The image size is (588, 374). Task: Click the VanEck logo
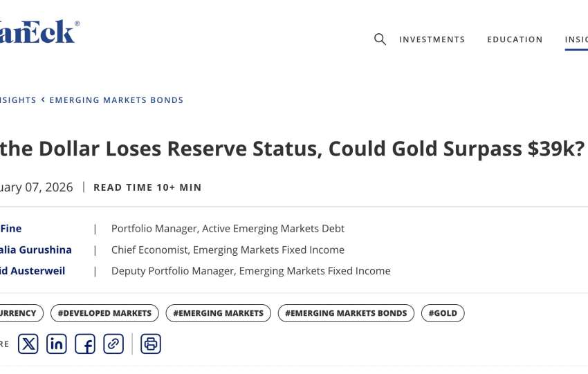[x=38, y=32]
